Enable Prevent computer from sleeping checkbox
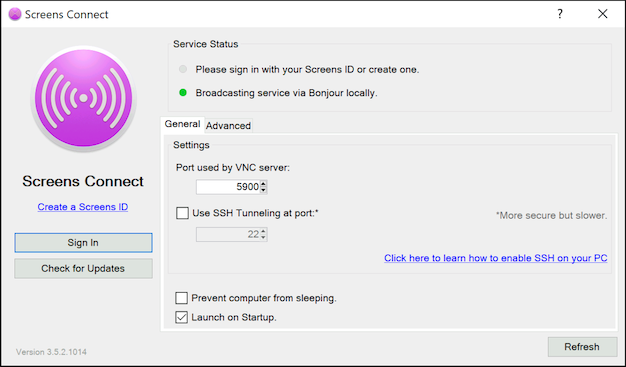 (181, 298)
